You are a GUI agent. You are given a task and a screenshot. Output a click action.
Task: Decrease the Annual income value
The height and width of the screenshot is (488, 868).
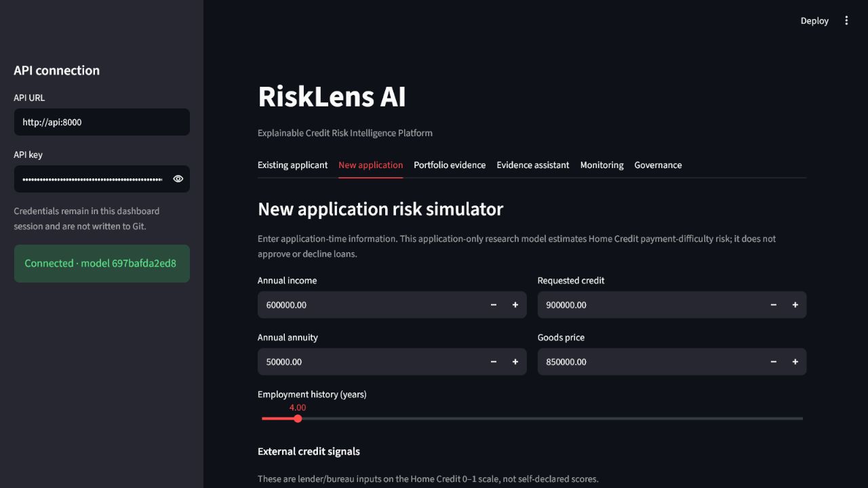(494, 305)
